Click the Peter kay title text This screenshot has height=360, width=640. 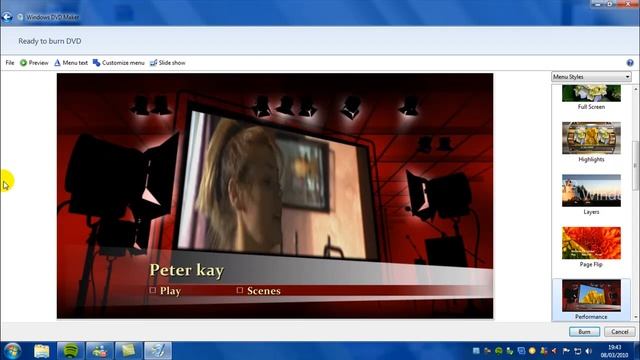coord(187,270)
